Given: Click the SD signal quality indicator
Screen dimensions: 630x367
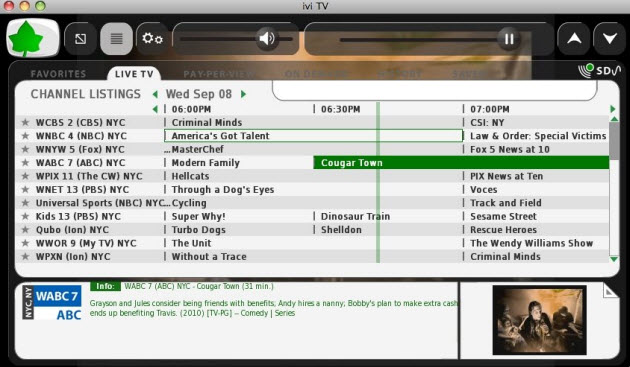Looking at the screenshot, I should coord(599,71).
